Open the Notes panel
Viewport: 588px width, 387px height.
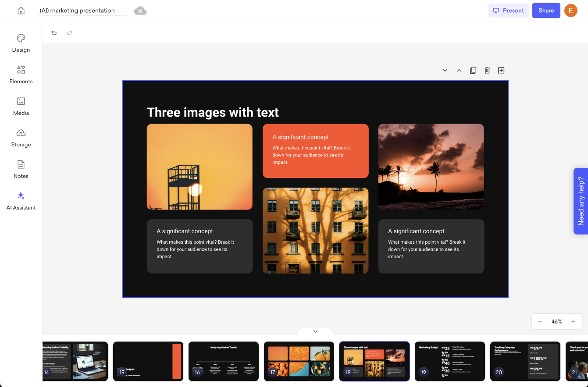[21, 169]
